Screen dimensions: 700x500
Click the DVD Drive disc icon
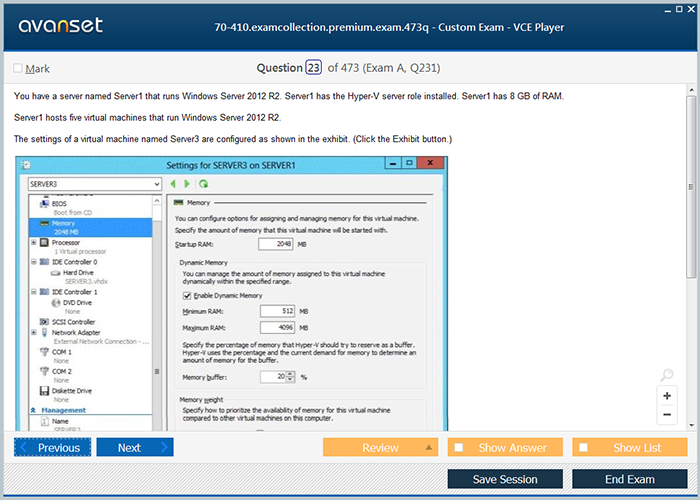[x=56, y=303]
